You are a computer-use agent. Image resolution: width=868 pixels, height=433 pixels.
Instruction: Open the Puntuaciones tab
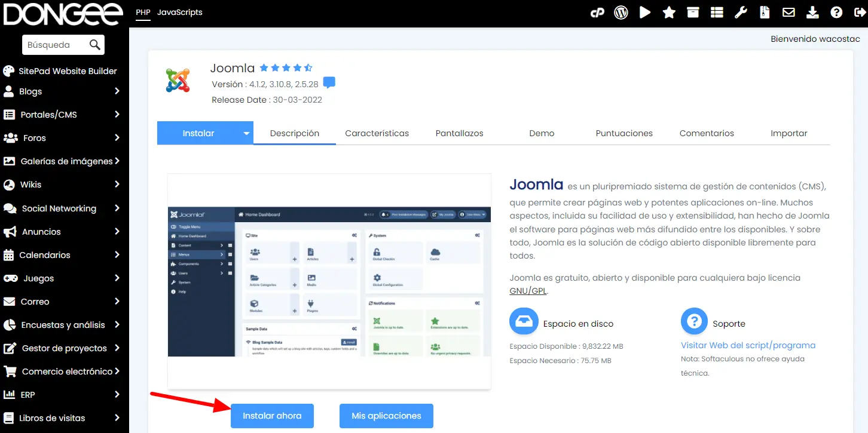point(624,133)
